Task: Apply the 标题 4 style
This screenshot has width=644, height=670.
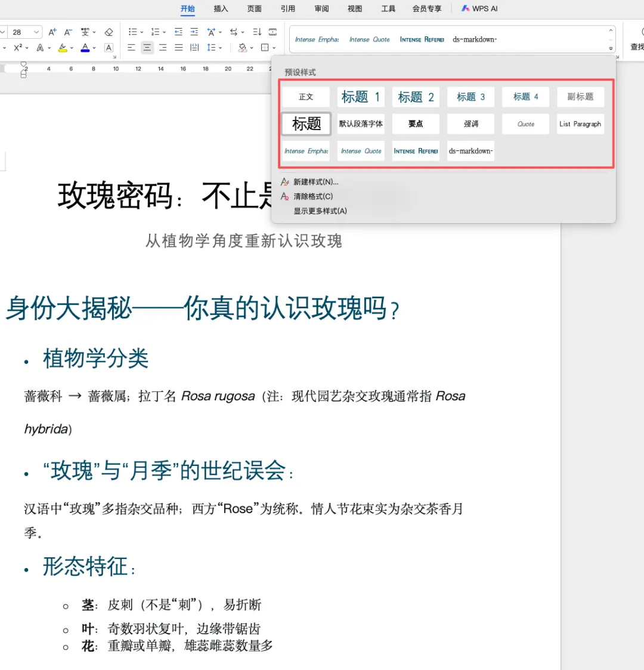Action: (x=525, y=97)
